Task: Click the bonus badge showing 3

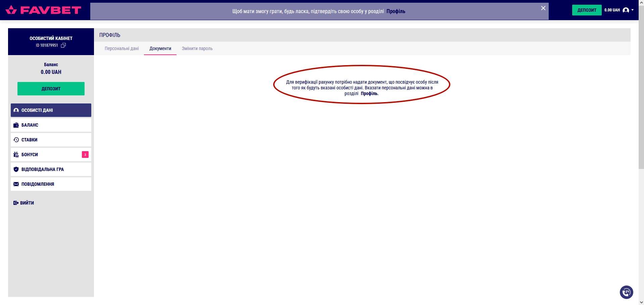Action: click(x=85, y=155)
